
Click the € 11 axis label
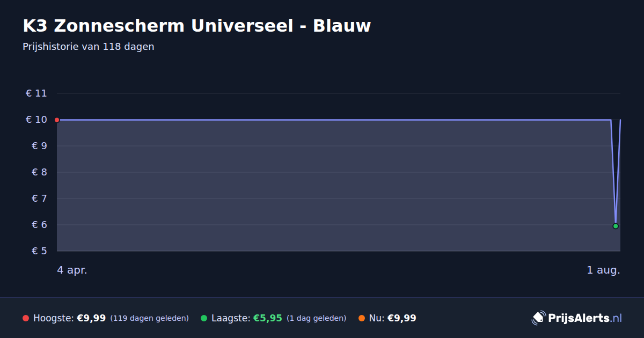[36, 93]
